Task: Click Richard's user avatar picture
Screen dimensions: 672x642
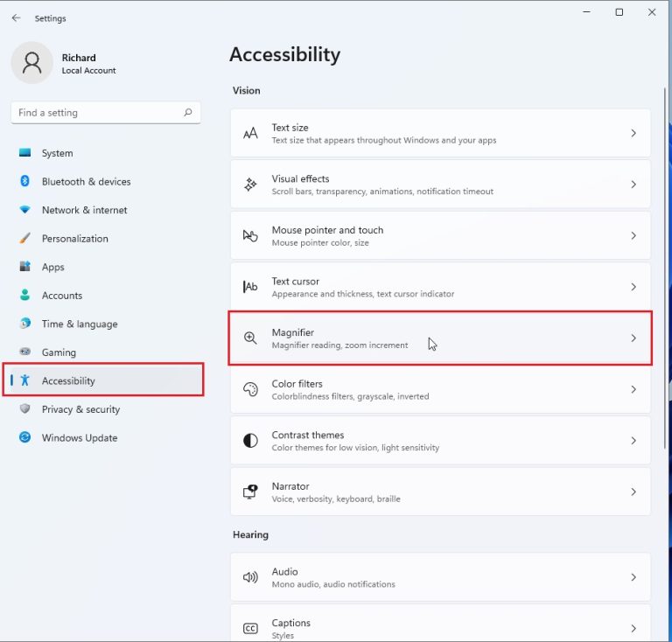Action: pos(31,62)
